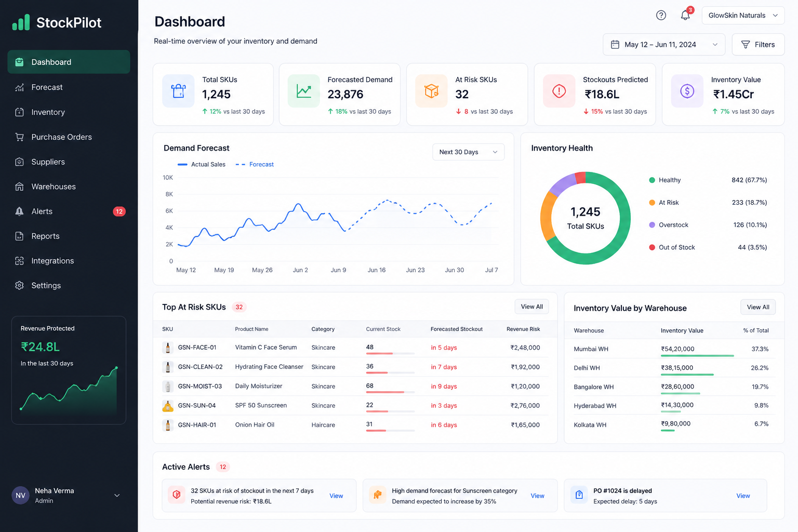Open the notifications bell icon
The width and height of the screenshot is (798, 532).
685,16
